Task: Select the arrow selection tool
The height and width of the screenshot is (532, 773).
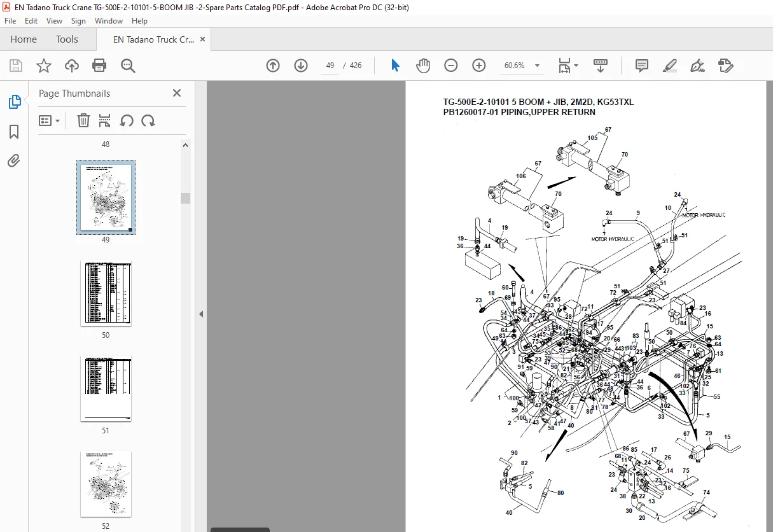Action: click(395, 66)
